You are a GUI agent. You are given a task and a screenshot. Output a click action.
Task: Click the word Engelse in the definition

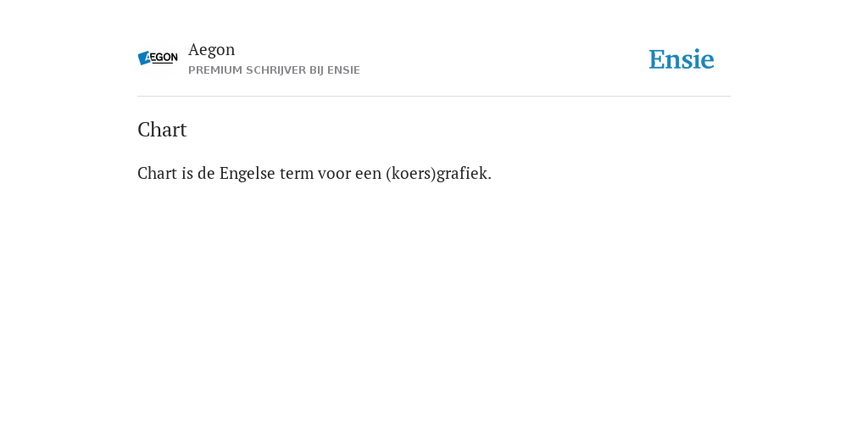point(247,173)
